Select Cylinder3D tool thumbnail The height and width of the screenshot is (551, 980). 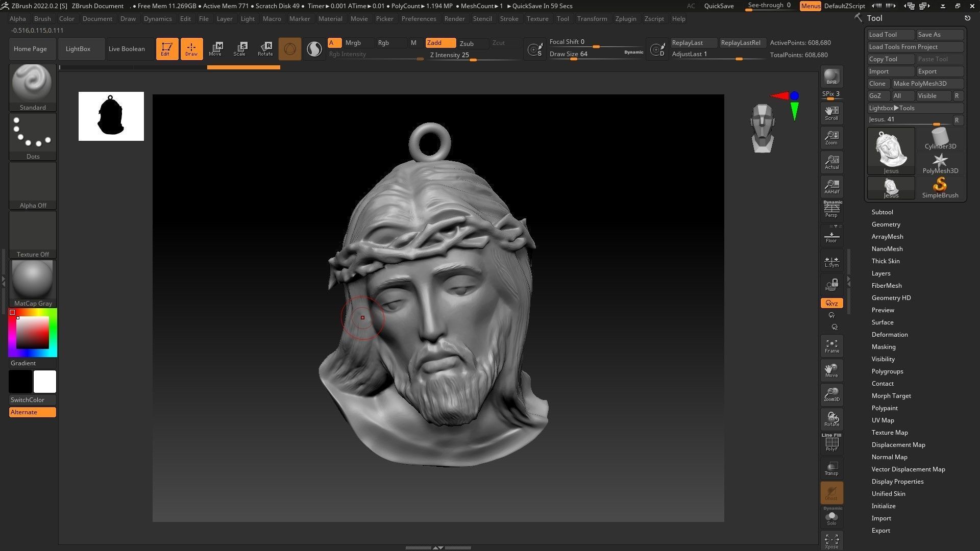click(940, 138)
